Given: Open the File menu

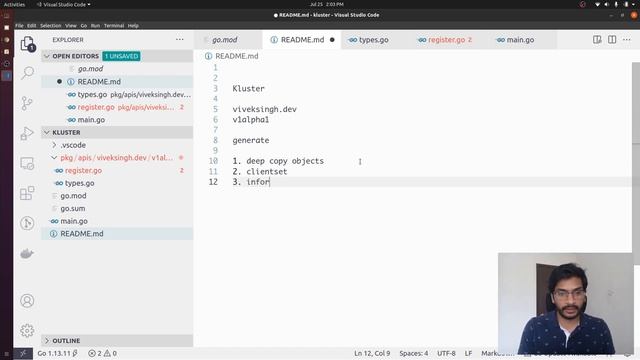Looking at the screenshot, I should click(19, 25).
